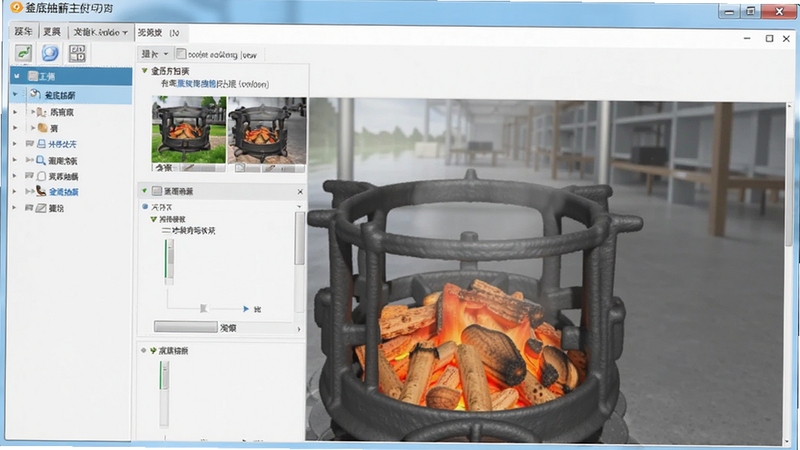Click the brown chair-like tree icon

tap(41, 191)
